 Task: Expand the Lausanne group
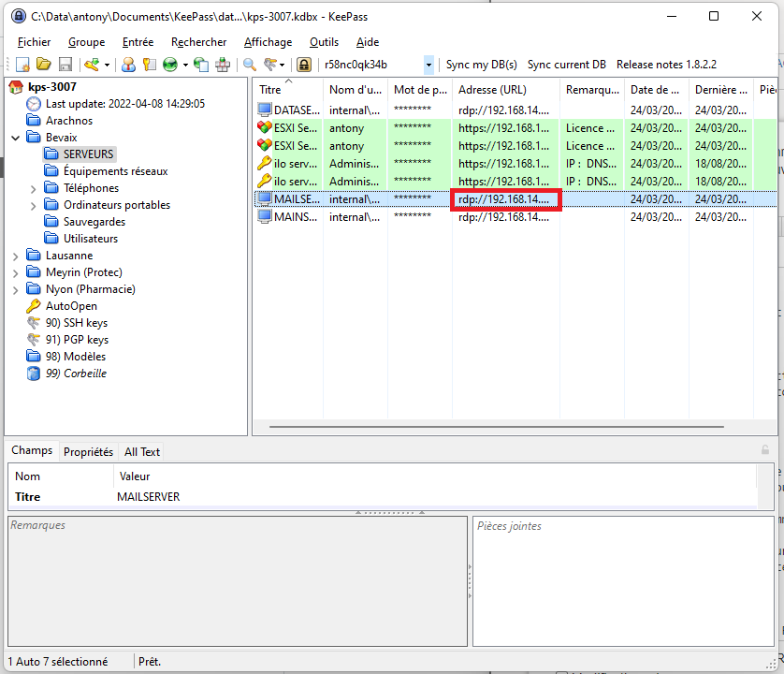click(16, 256)
